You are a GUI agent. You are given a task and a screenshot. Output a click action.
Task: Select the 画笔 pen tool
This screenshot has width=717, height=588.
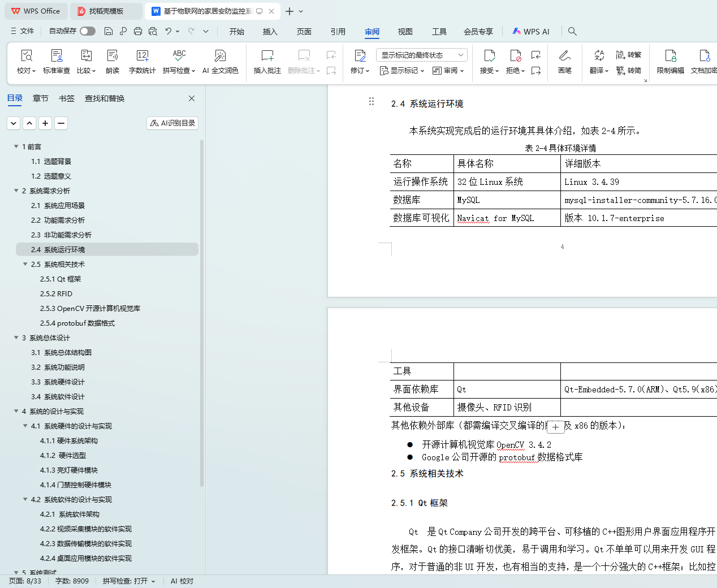(564, 56)
